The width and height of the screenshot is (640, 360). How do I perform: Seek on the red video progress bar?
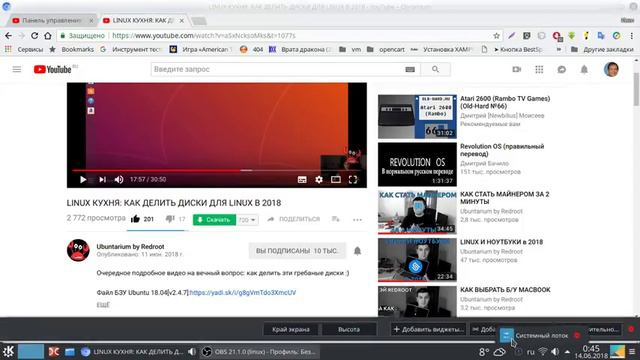point(216,170)
